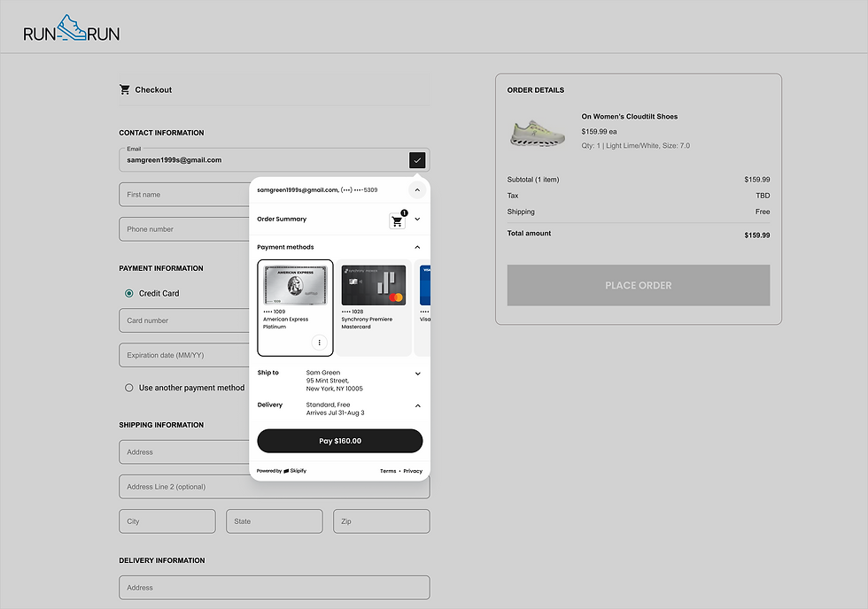The image size is (868, 609).
Task: Click the delivery Address field
Action: point(274,588)
